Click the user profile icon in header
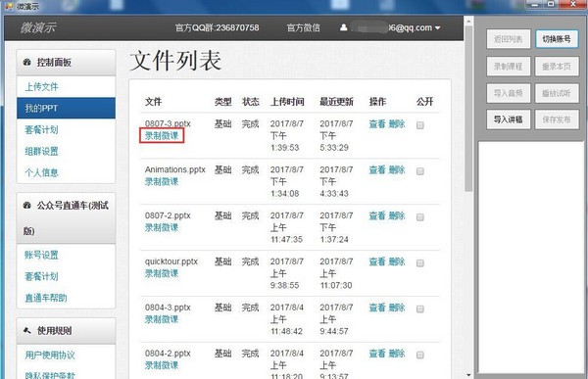 (344, 27)
